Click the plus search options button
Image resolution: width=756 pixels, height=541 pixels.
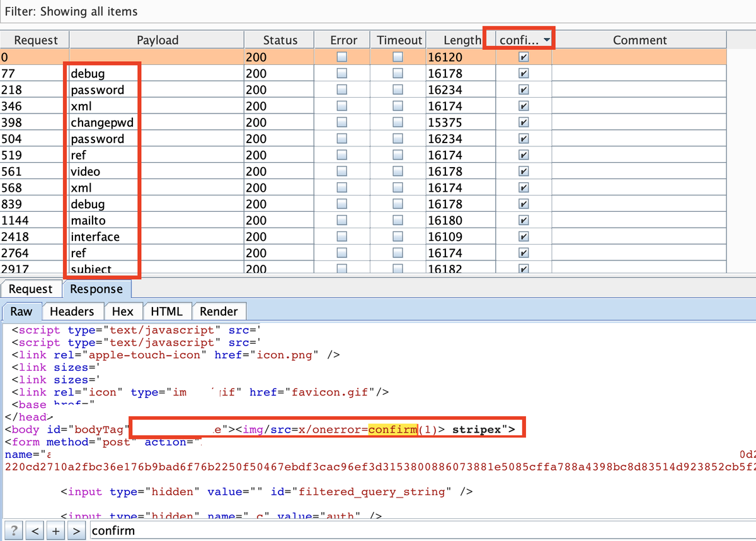[55, 530]
